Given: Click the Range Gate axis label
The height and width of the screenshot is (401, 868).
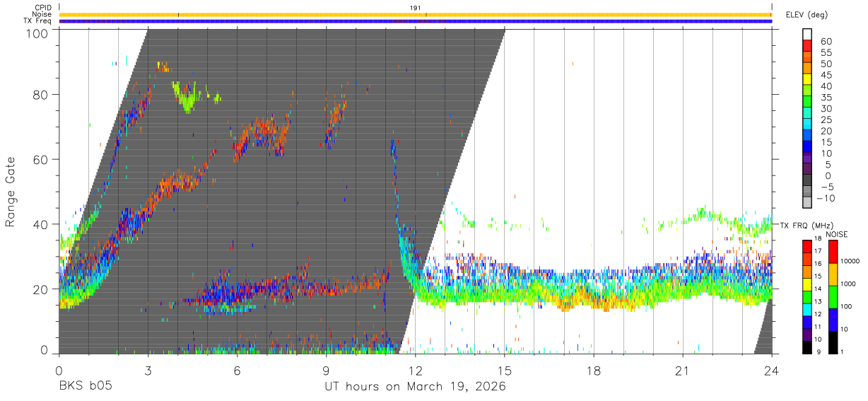Looking at the screenshot, I should tap(11, 193).
